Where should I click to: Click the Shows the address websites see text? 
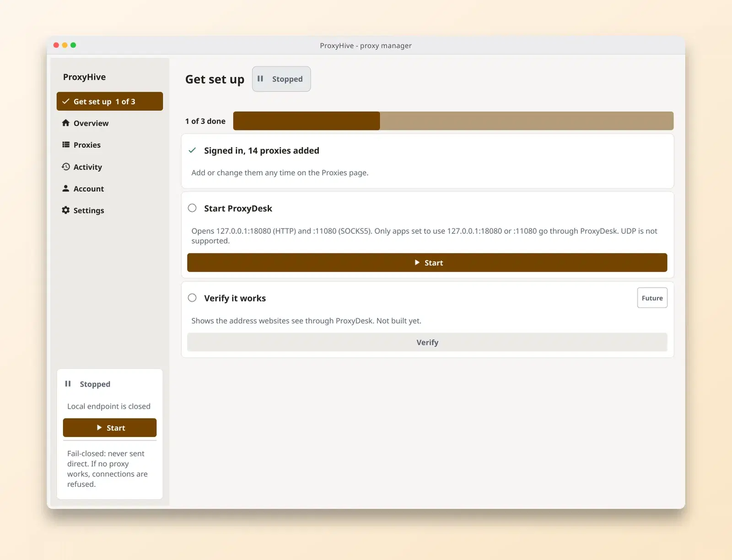(x=307, y=321)
